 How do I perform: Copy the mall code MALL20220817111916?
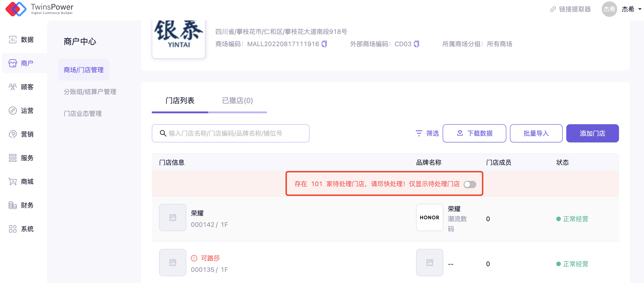tap(324, 44)
